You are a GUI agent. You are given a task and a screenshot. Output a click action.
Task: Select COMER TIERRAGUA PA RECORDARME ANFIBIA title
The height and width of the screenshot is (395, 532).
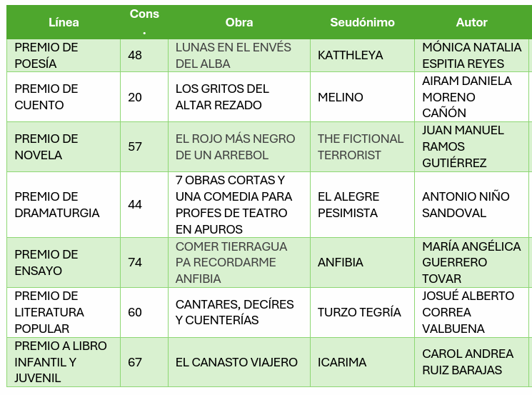(231, 262)
